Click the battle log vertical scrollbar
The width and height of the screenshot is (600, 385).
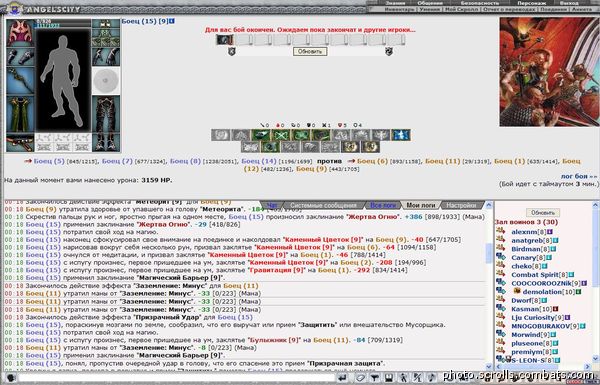tap(489, 285)
